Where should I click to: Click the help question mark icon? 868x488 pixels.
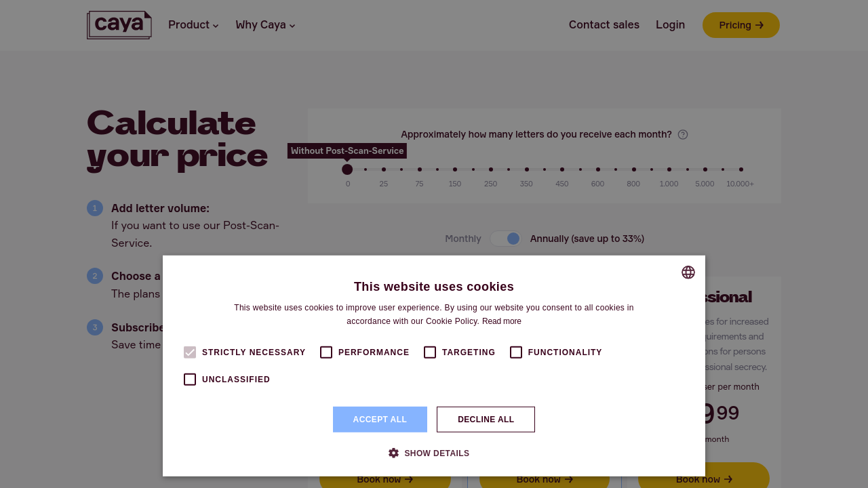tap(683, 135)
